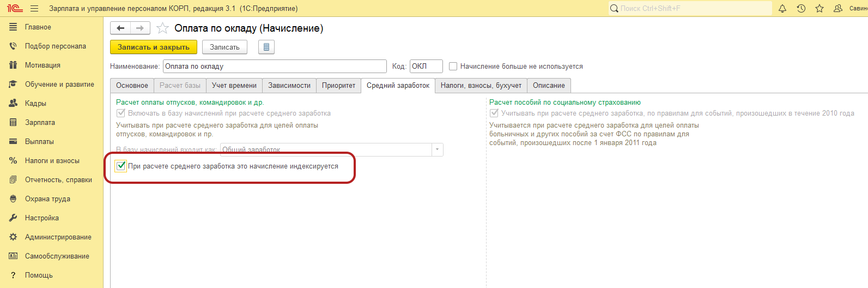Toggle 'Включать в базу начислений' checkbox

(121, 113)
